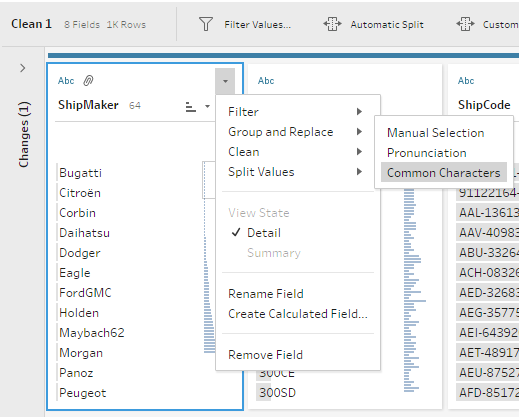This screenshot has width=519, height=417.
Task: Select the AEU-87527 ShipCode value
Action: [488, 373]
